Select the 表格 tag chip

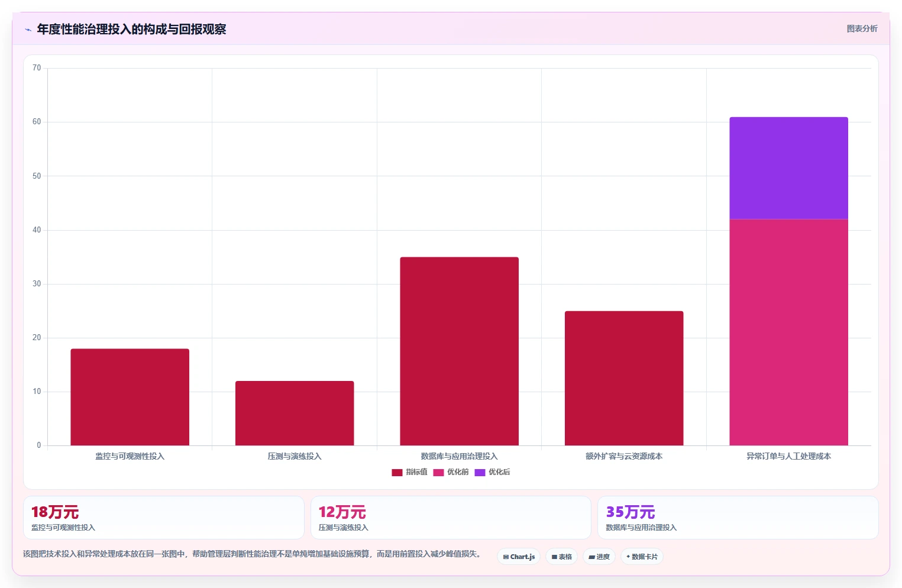(x=562, y=557)
